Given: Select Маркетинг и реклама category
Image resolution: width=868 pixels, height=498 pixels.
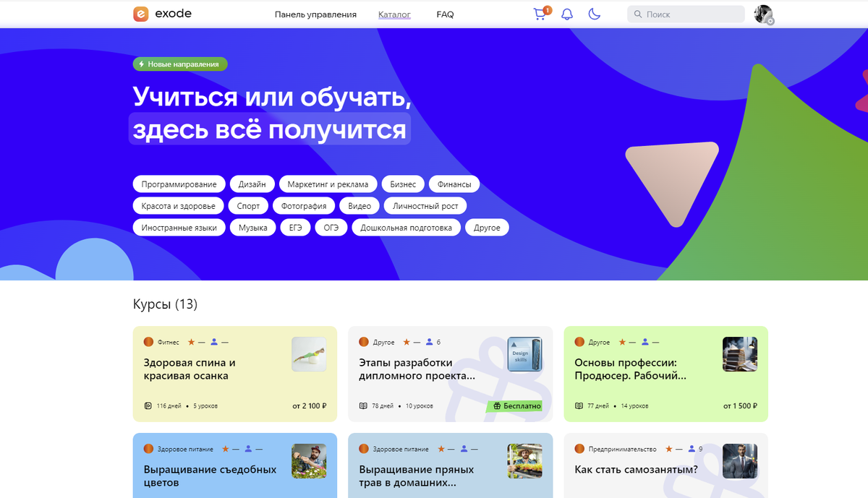Looking at the screenshot, I should (x=328, y=184).
